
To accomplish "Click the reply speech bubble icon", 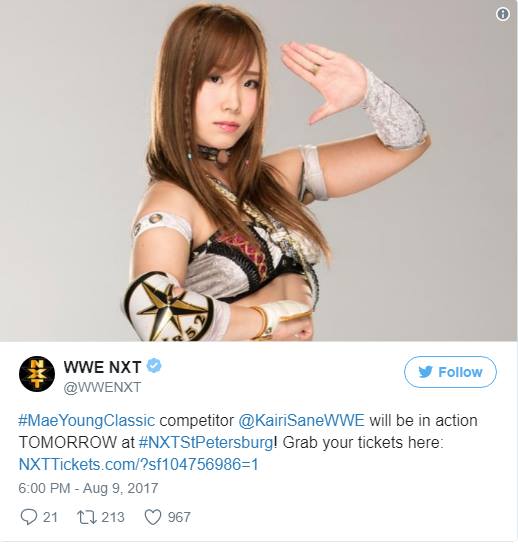I will [28, 517].
